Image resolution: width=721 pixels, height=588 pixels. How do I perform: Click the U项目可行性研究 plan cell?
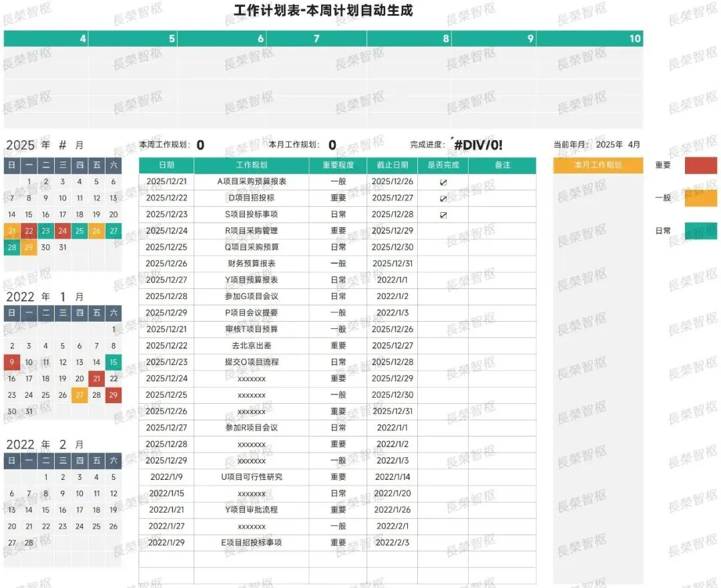[252, 477]
